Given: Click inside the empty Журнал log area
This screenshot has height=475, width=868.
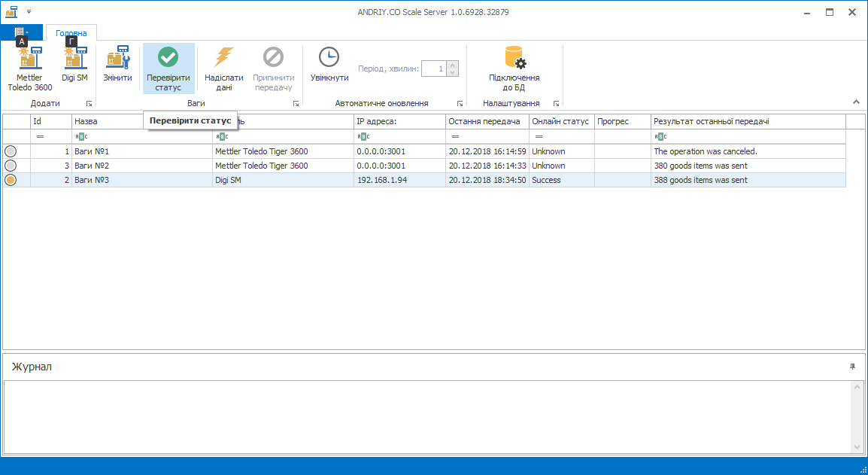Looking at the screenshot, I should tap(427, 417).
